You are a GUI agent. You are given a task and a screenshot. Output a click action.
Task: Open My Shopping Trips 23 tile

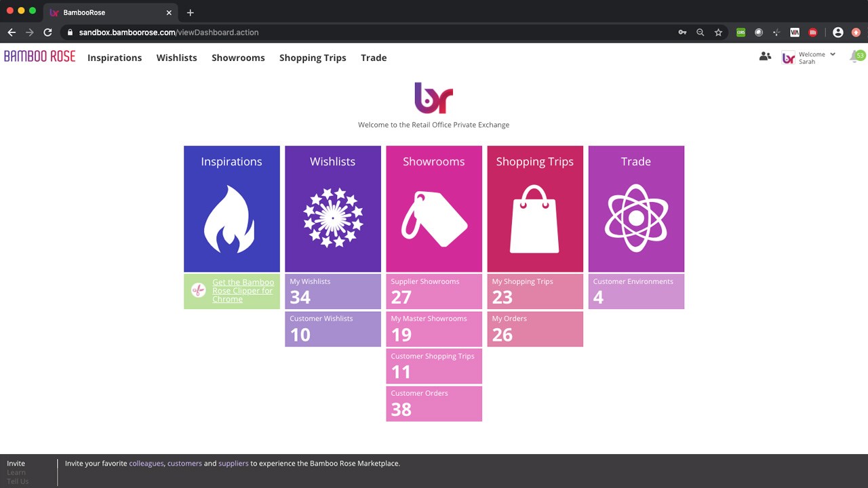click(x=535, y=291)
